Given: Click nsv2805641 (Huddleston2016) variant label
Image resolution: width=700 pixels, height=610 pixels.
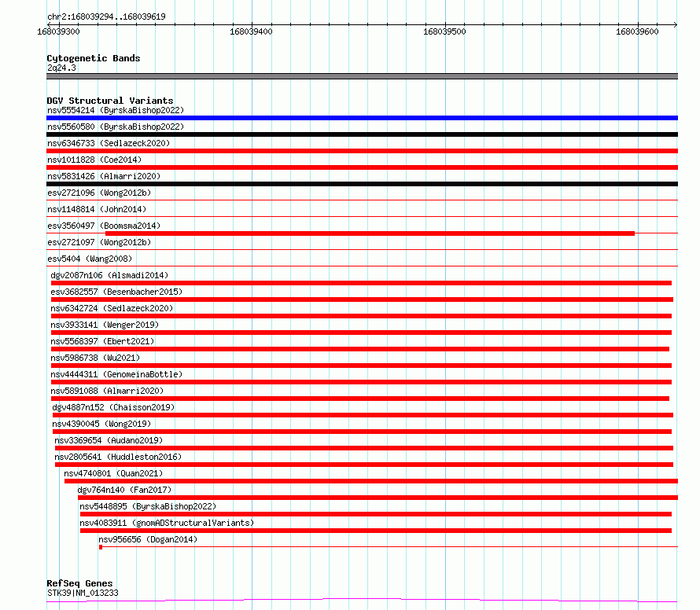Looking at the screenshot, I should (118, 457).
